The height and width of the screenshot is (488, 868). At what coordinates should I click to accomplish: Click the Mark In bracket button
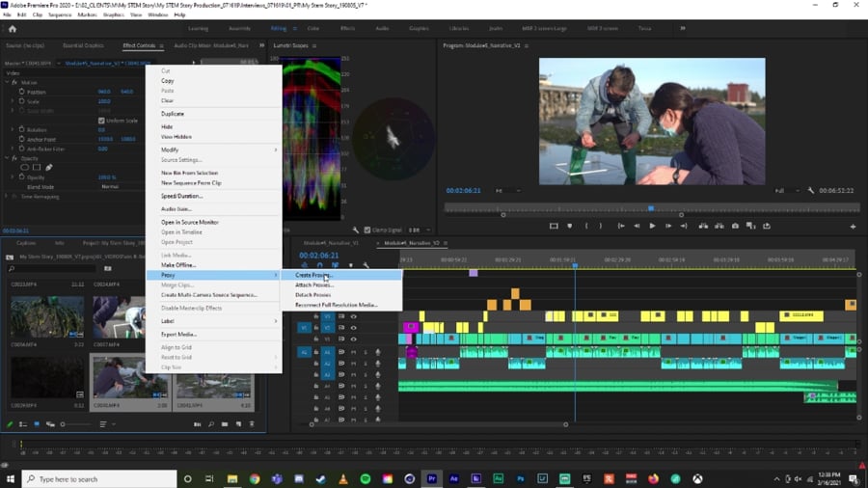pyautogui.click(x=586, y=226)
